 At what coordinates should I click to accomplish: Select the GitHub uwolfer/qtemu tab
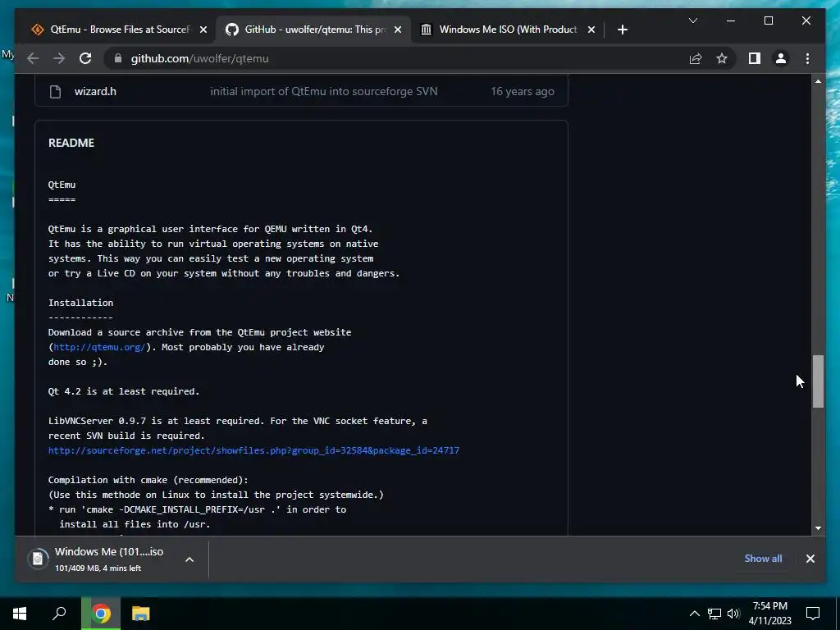pyautogui.click(x=314, y=30)
